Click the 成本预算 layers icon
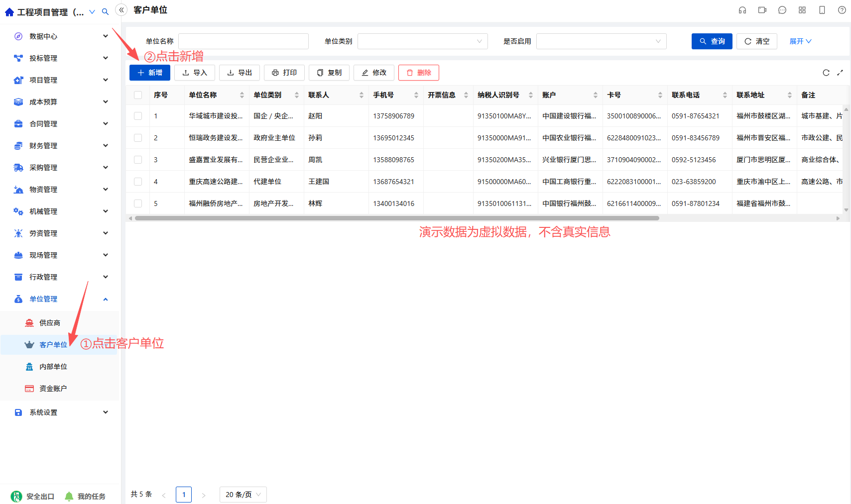This screenshot has width=851, height=504. click(18, 101)
